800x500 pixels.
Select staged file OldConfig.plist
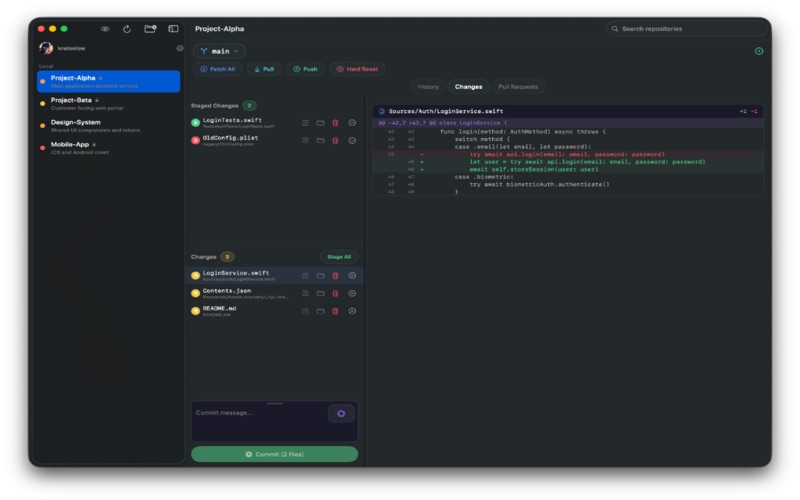pyautogui.click(x=274, y=140)
